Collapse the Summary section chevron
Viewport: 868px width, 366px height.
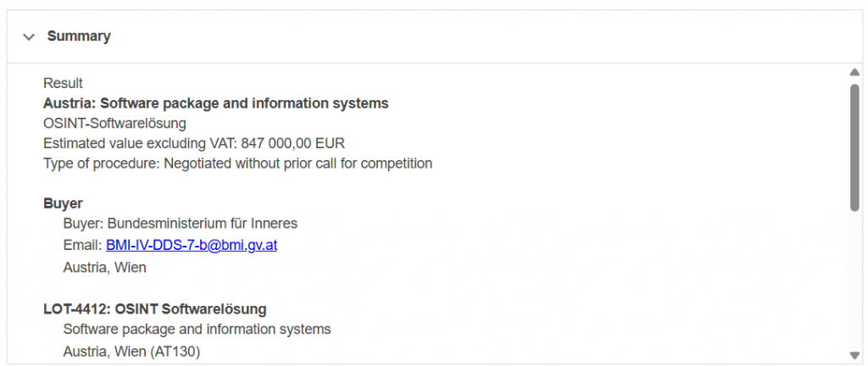pyautogui.click(x=29, y=37)
